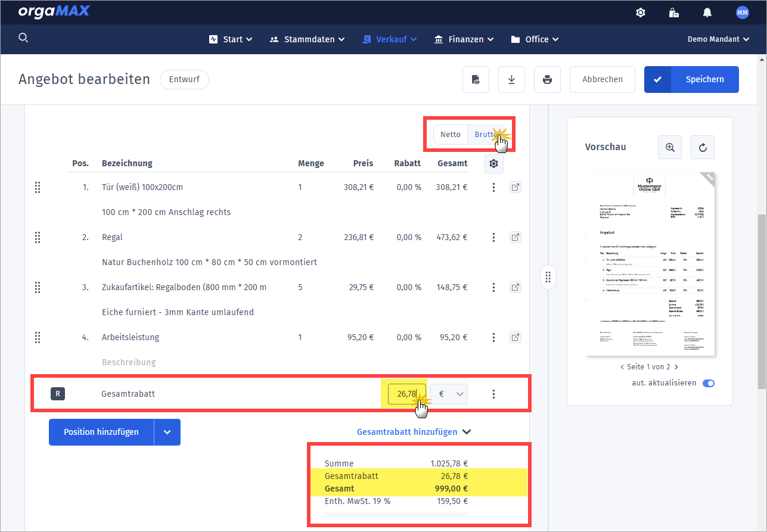Open the Office menu
The width and height of the screenshot is (767, 532).
click(535, 39)
